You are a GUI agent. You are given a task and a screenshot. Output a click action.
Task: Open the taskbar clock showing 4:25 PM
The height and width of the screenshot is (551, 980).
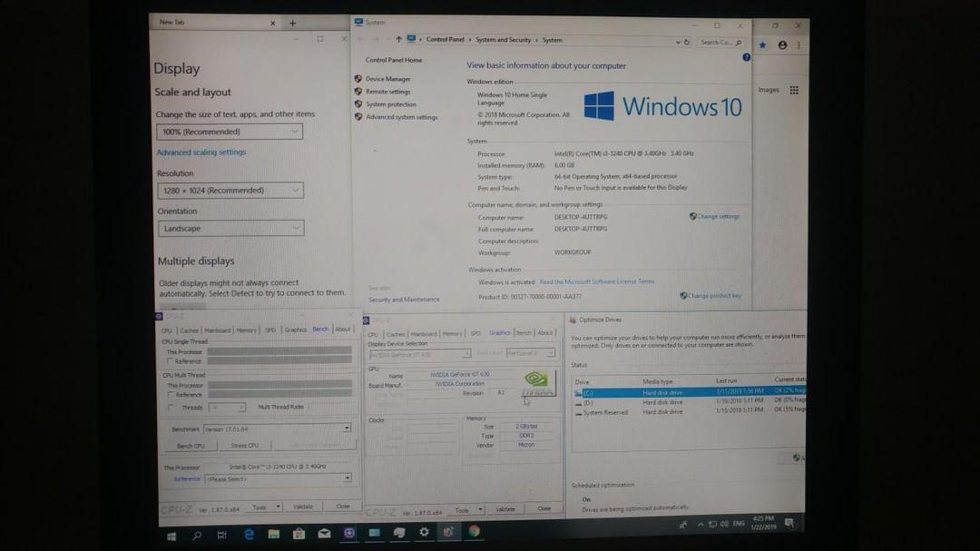[764, 523]
